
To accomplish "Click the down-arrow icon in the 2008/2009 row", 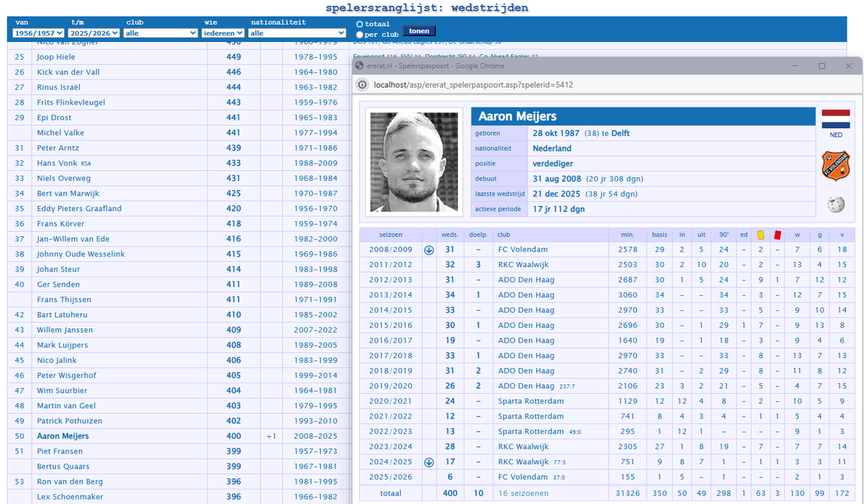I will point(429,250).
